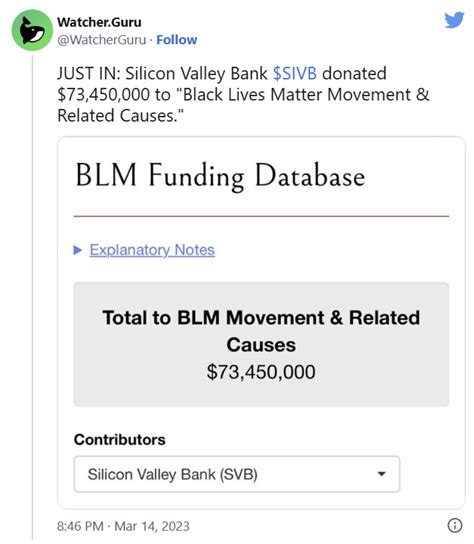Image resolution: width=474 pixels, height=544 pixels.
Task: Click the horizontal divider under the heading
Action: click(x=261, y=216)
